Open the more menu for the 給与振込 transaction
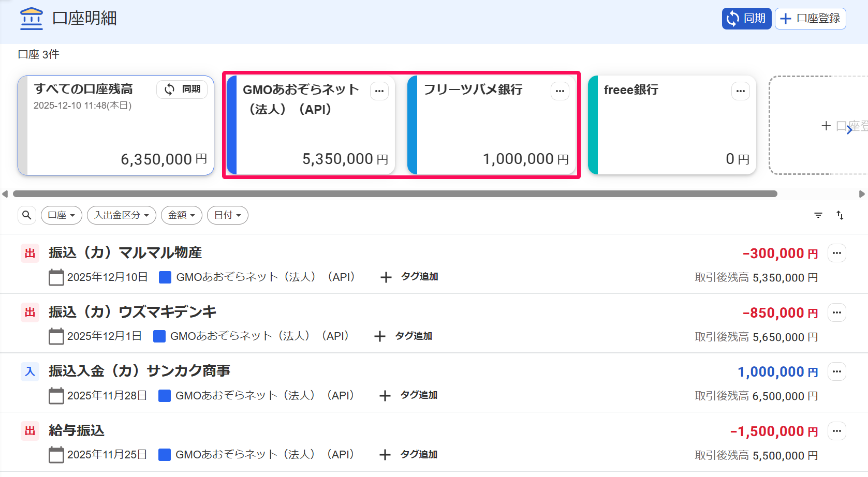868x477 pixels. point(837,431)
